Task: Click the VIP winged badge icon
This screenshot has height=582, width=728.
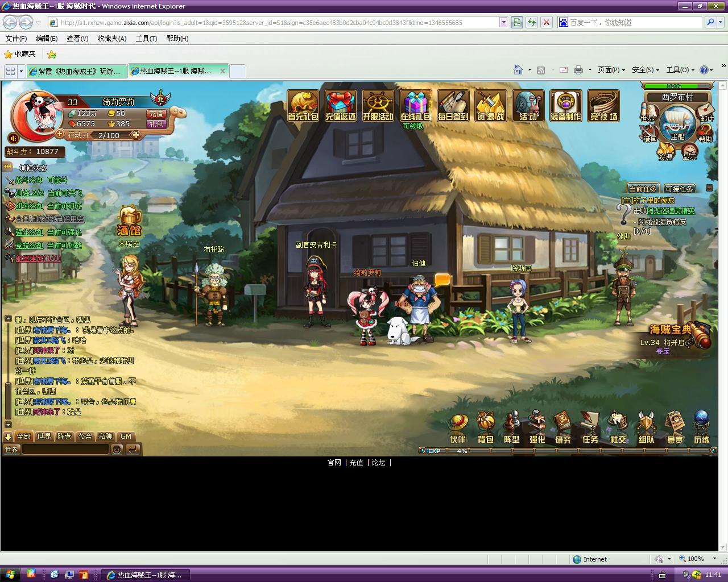Action: coord(161,98)
